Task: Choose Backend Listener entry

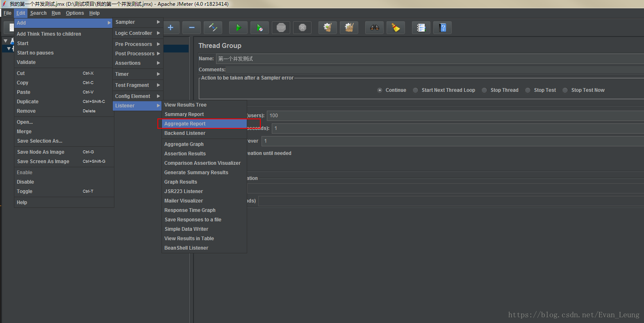Action: 204,133
